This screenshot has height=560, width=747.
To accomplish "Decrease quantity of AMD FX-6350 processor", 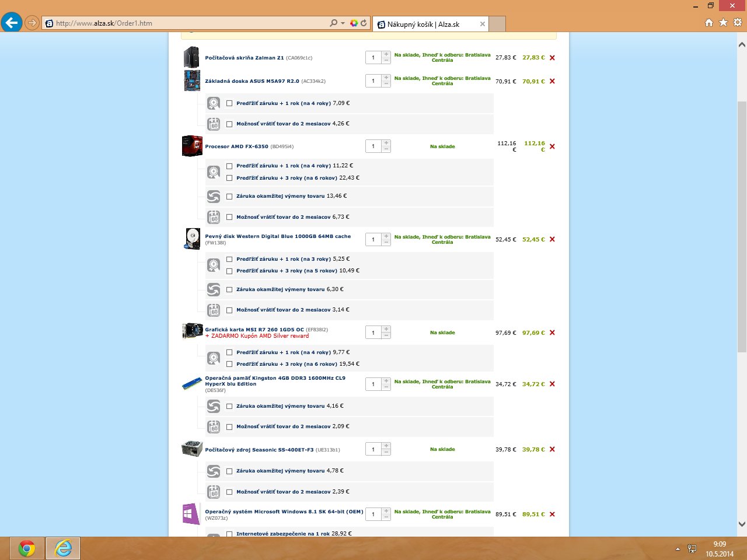I will point(386,149).
